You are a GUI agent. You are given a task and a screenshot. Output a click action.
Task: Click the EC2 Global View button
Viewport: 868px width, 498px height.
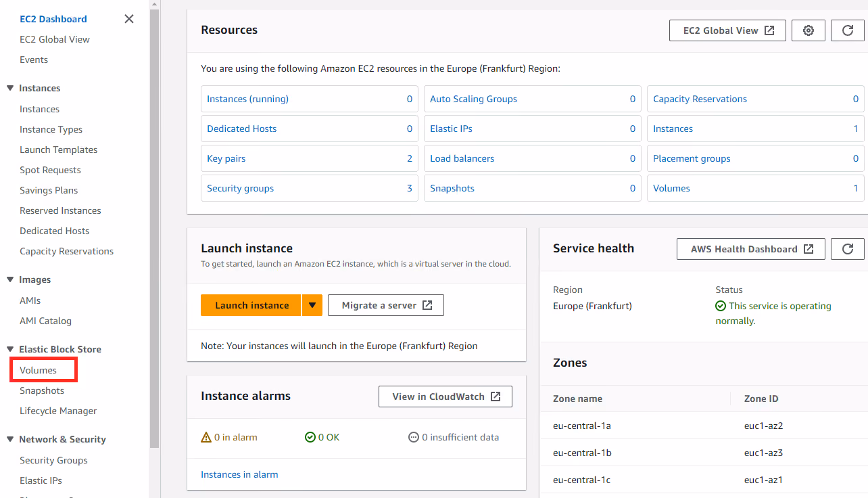[x=728, y=30]
